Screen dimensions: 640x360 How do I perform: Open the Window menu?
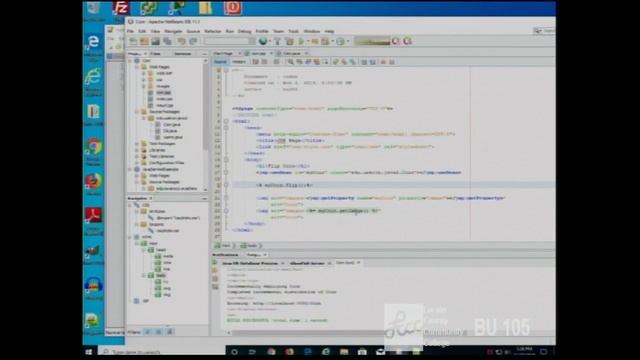(x=311, y=31)
